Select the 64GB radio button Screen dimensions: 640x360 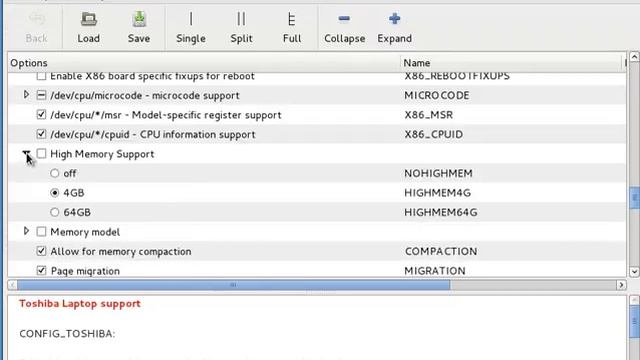click(55, 213)
